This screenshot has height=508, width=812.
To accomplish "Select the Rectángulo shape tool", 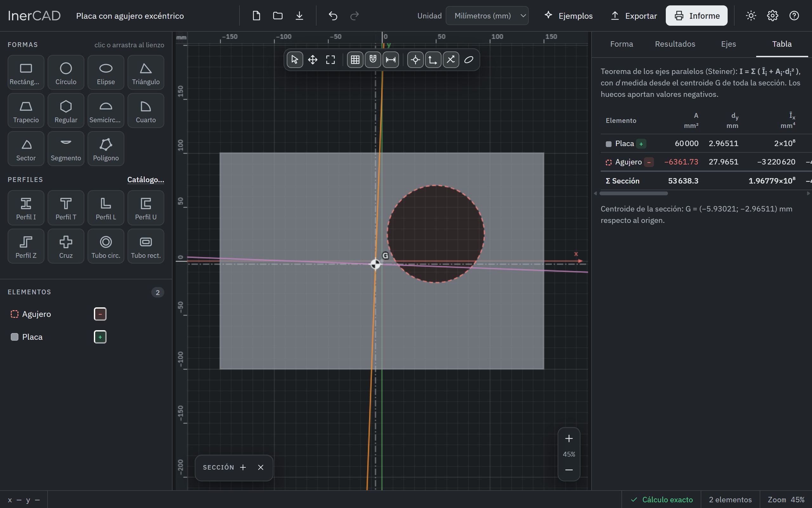I will [26, 73].
